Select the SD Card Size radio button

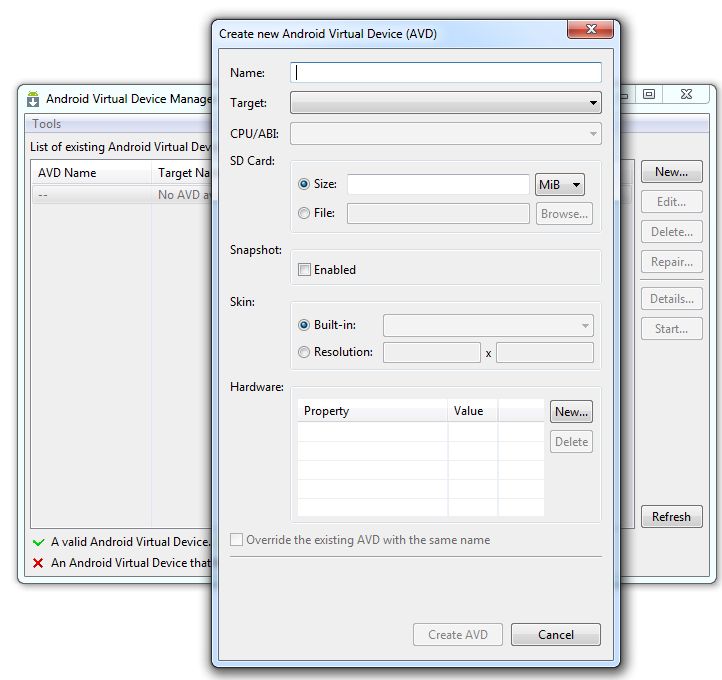tap(303, 184)
